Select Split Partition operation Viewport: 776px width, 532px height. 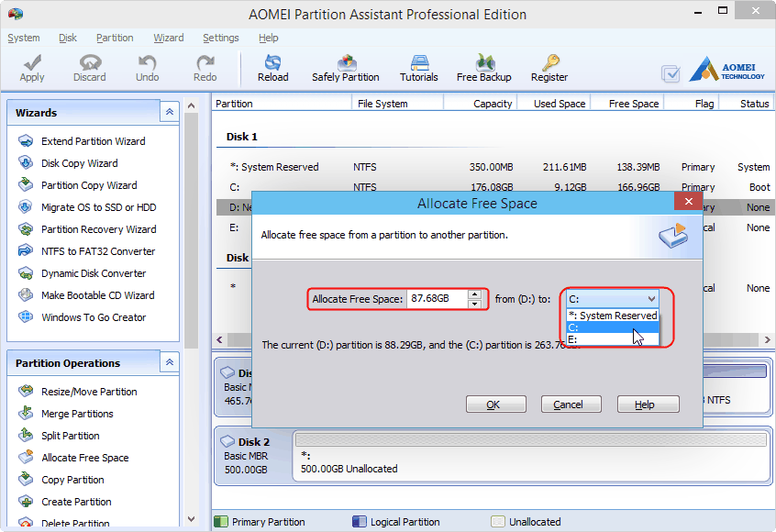pyautogui.click(x=71, y=436)
